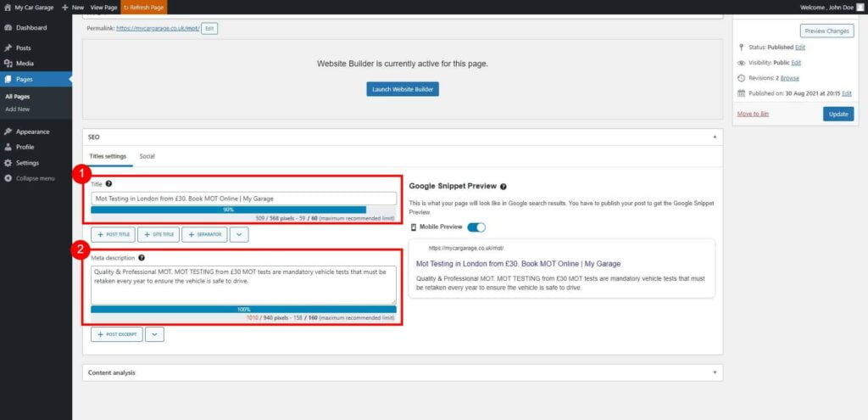Click the Pages icon in the sidebar
Image resolution: width=868 pixels, height=420 pixels.
coord(8,79)
